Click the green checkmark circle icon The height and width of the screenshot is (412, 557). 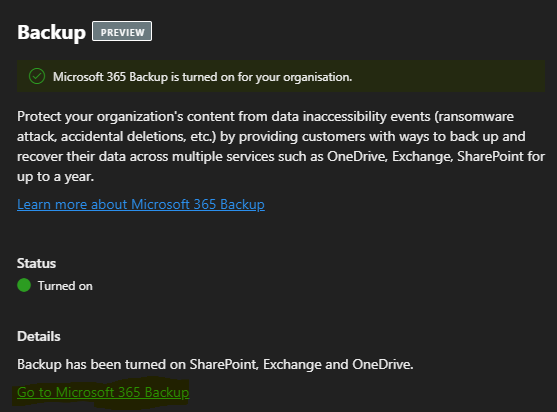click(37, 76)
